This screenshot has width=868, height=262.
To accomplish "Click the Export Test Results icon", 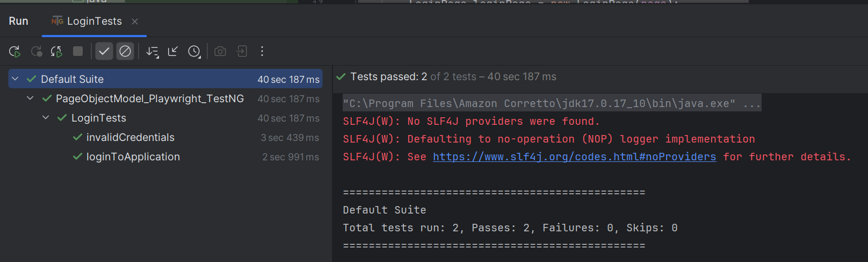I will tap(242, 51).
